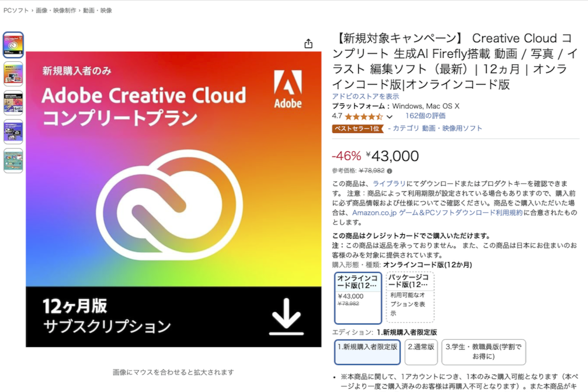Choose 2.通常版 edition
The width and height of the screenshot is (588, 392).
coord(421,352)
